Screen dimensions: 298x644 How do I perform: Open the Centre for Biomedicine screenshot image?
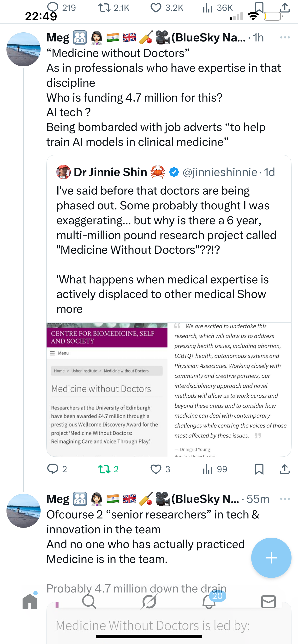point(107,389)
